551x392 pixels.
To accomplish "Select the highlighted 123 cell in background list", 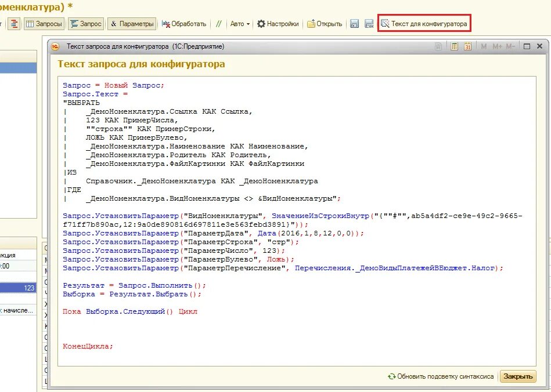I will pos(18,288).
